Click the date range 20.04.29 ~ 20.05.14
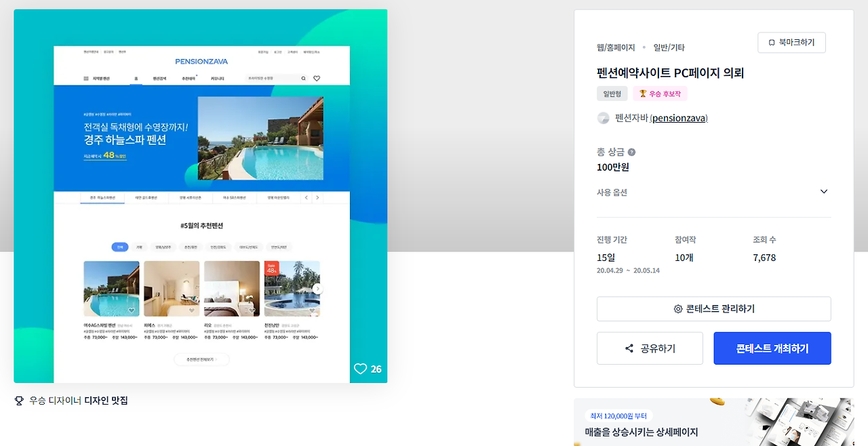Image resolution: width=868 pixels, height=446 pixels. pyautogui.click(x=628, y=270)
